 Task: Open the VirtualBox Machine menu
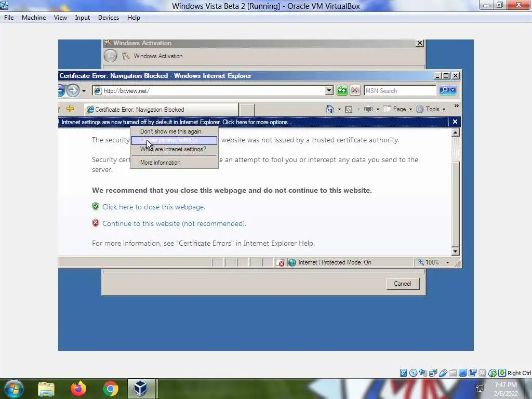(34, 18)
